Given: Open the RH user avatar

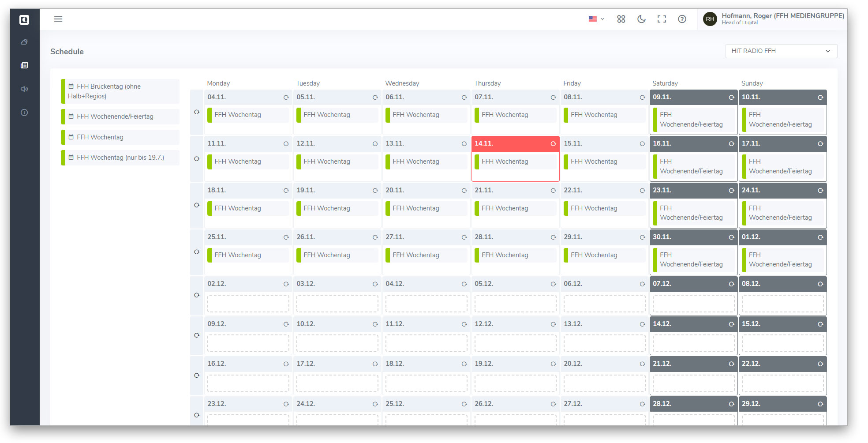Looking at the screenshot, I should point(710,19).
